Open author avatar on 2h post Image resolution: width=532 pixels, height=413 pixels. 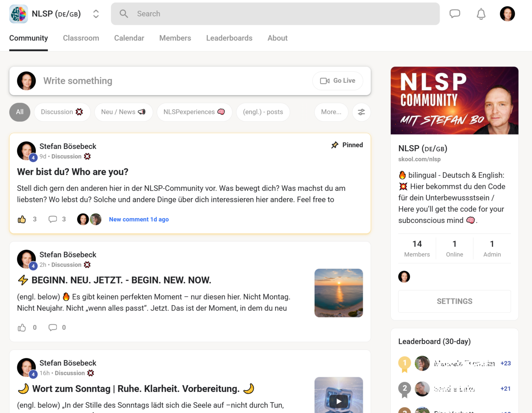[27, 259]
